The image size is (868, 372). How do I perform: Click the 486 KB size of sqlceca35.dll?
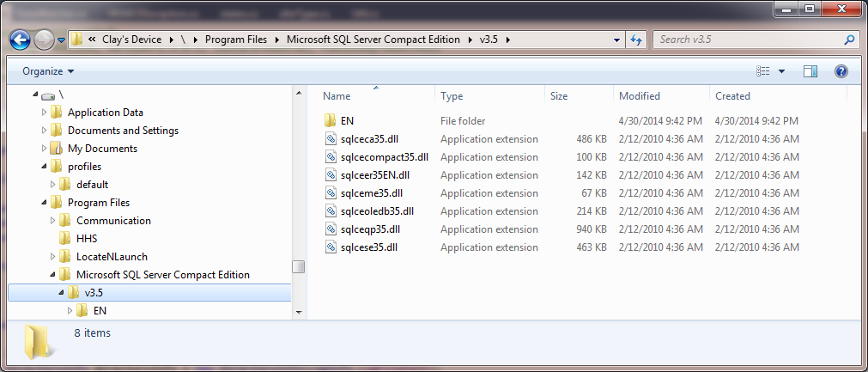pos(592,139)
